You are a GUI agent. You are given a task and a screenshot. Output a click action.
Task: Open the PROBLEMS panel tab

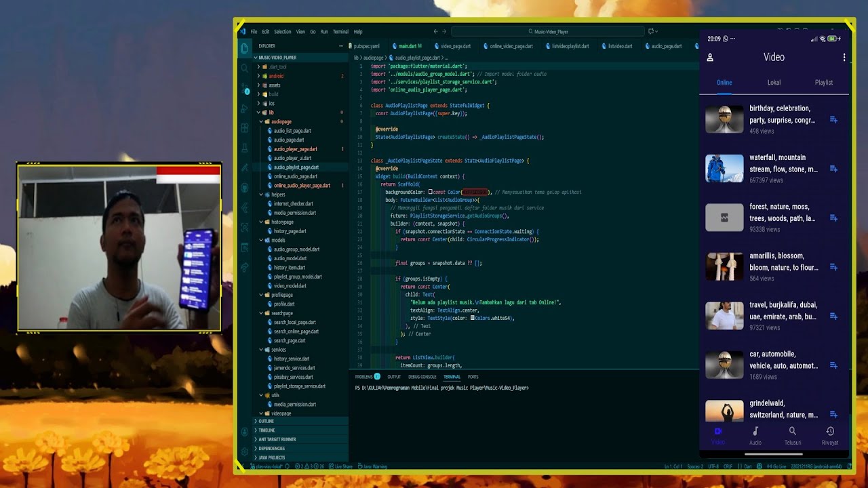click(x=368, y=377)
